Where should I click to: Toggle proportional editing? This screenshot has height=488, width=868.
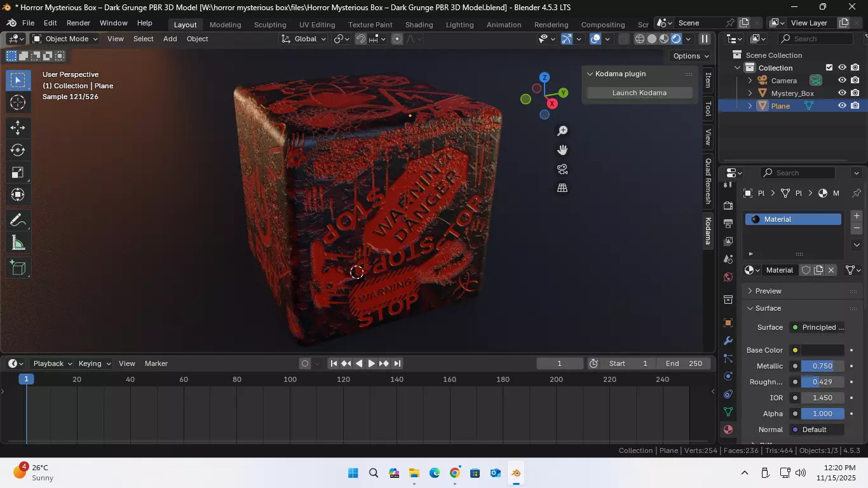(397, 39)
